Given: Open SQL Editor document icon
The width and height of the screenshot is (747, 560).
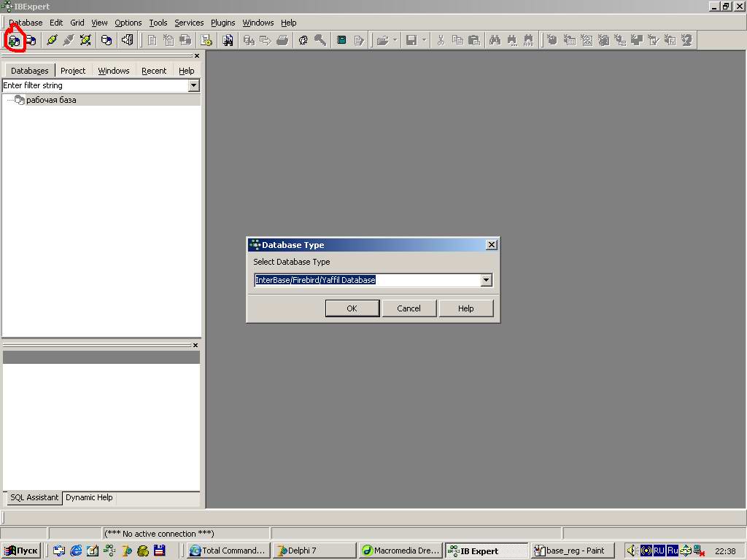Looking at the screenshot, I should tap(152, 41).
